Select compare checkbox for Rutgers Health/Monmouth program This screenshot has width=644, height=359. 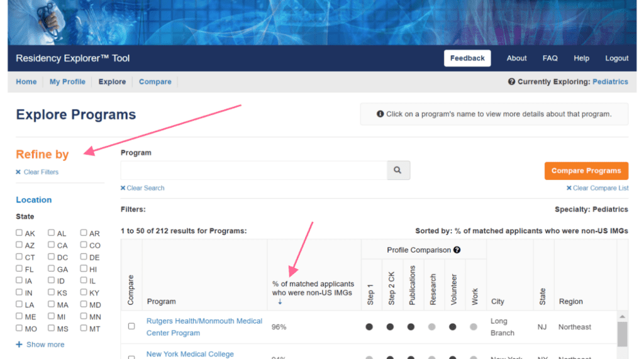[131, 326]
